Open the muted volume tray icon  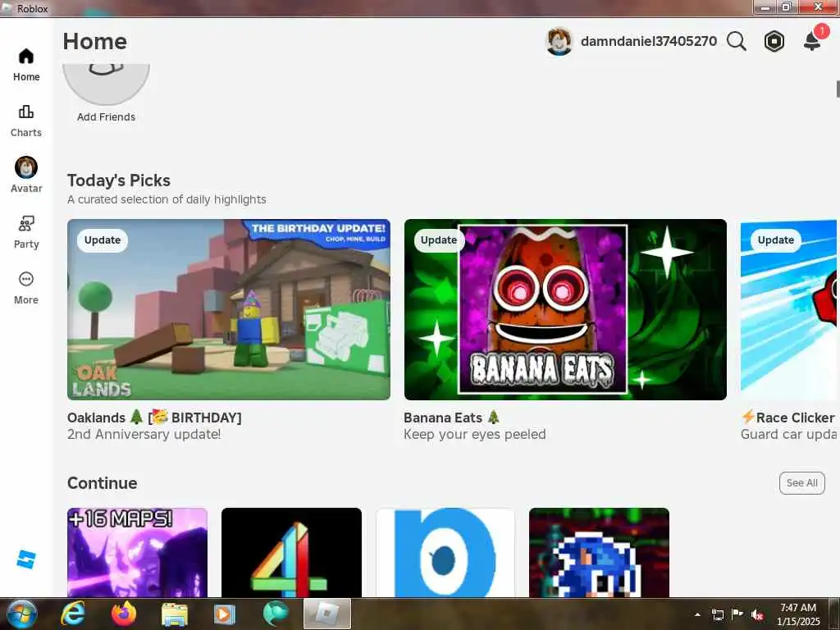(757, 615)
